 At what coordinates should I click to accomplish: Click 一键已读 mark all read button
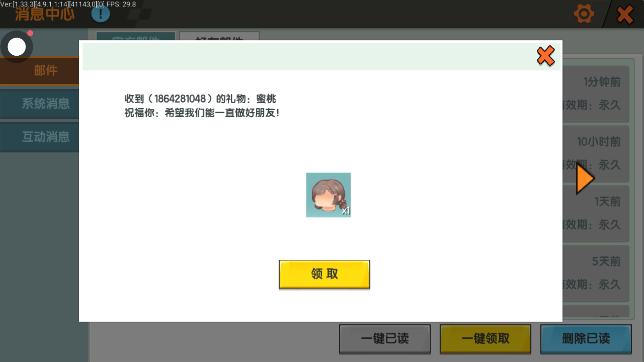(x=384, y=339)
